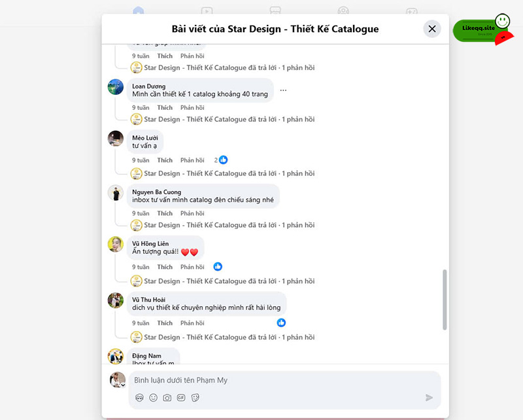Like Vũ Thu Hoài's comment with Thích
The image size is (523, 420).
[x=165, y=323]
